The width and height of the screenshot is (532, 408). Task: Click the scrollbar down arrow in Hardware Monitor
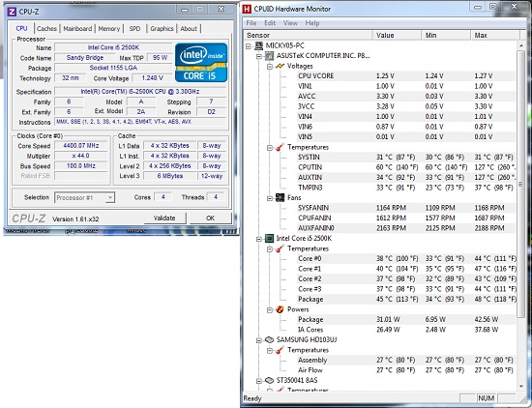click(520, 386)
